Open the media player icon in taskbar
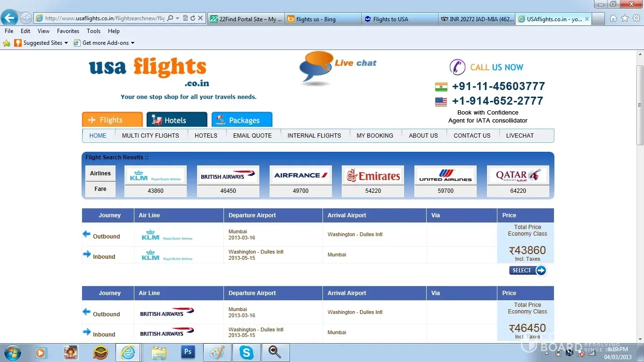 click(41, 352)
